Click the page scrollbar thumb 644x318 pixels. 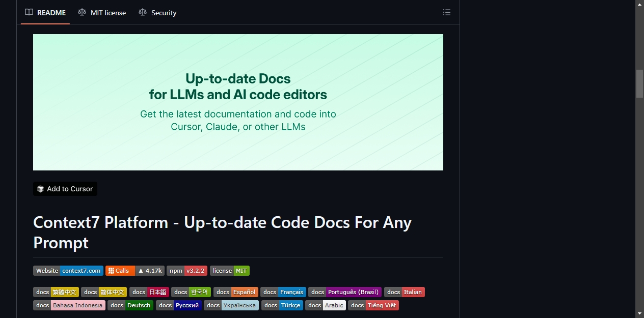click(639, 83)
